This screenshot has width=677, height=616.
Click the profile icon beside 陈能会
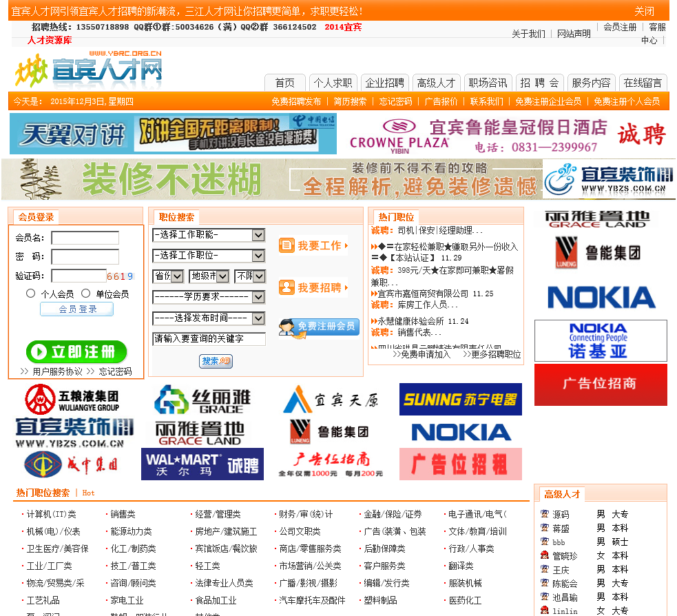545,583
